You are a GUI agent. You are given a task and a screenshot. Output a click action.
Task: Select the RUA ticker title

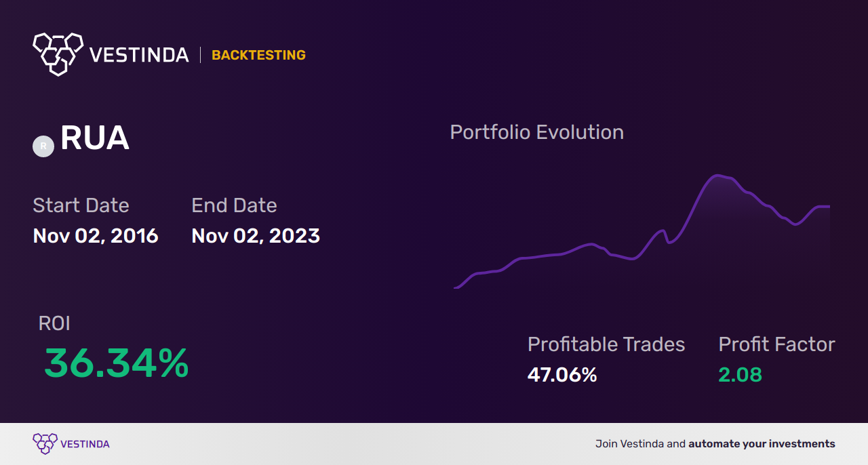tap(94, 138)
